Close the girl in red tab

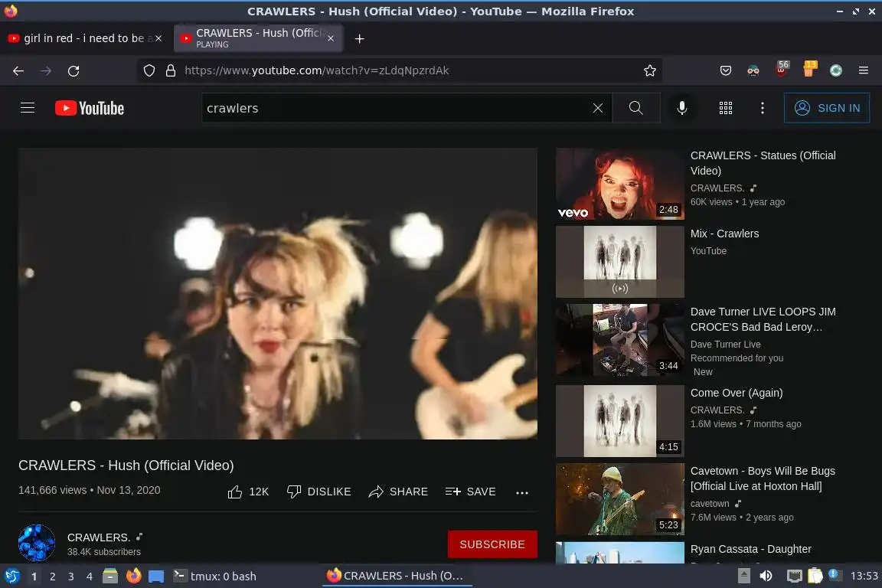point(158,38)
